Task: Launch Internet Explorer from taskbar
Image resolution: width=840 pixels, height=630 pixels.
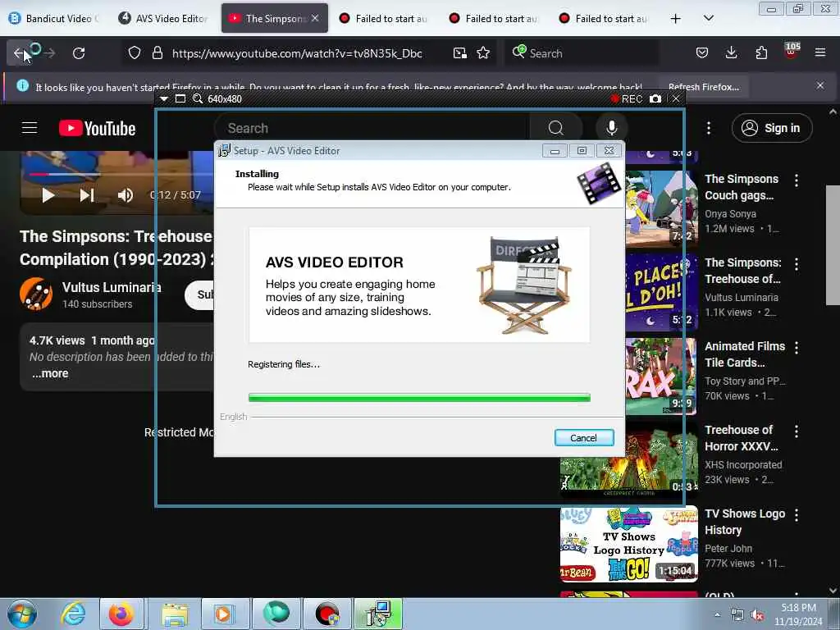Action: click(x=73, y=614)
